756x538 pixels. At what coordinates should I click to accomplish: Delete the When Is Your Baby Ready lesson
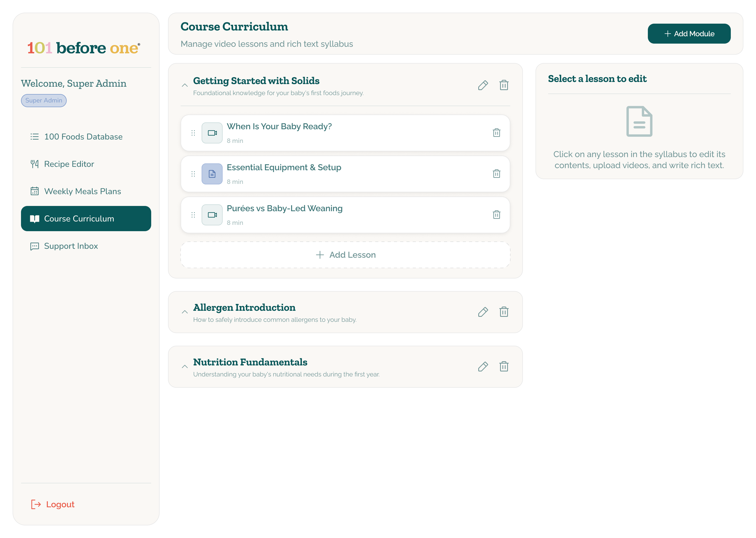click(x=496, y=132)
